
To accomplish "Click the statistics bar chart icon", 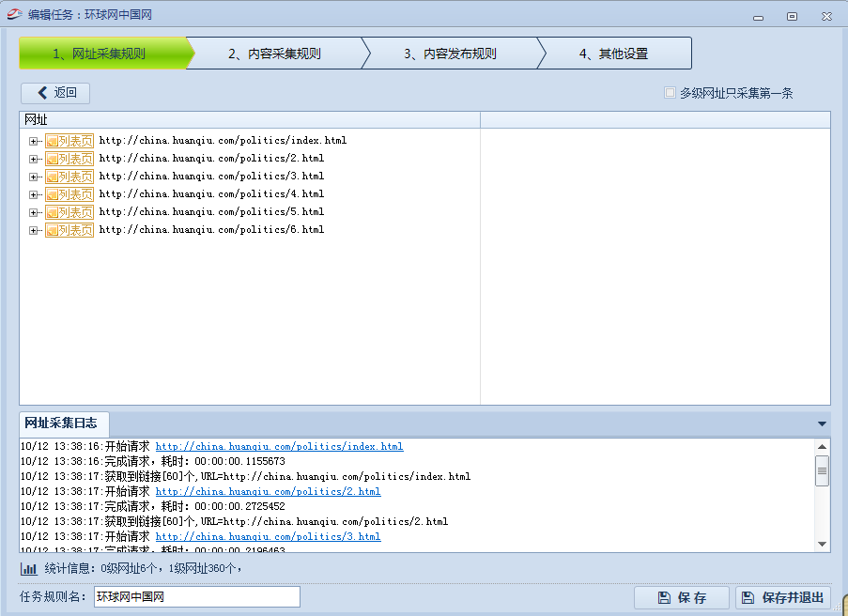I will (29, 569).
